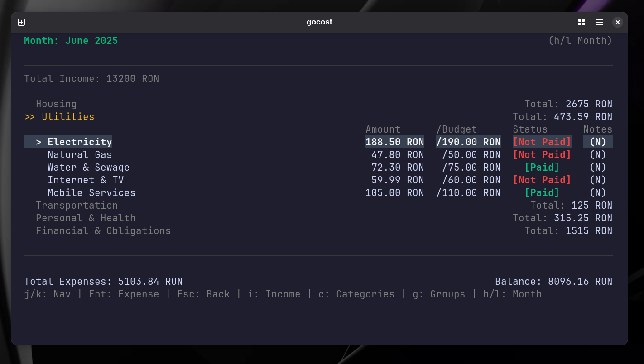Close the gocost window
Screen dimensions: 644x364
618,22
